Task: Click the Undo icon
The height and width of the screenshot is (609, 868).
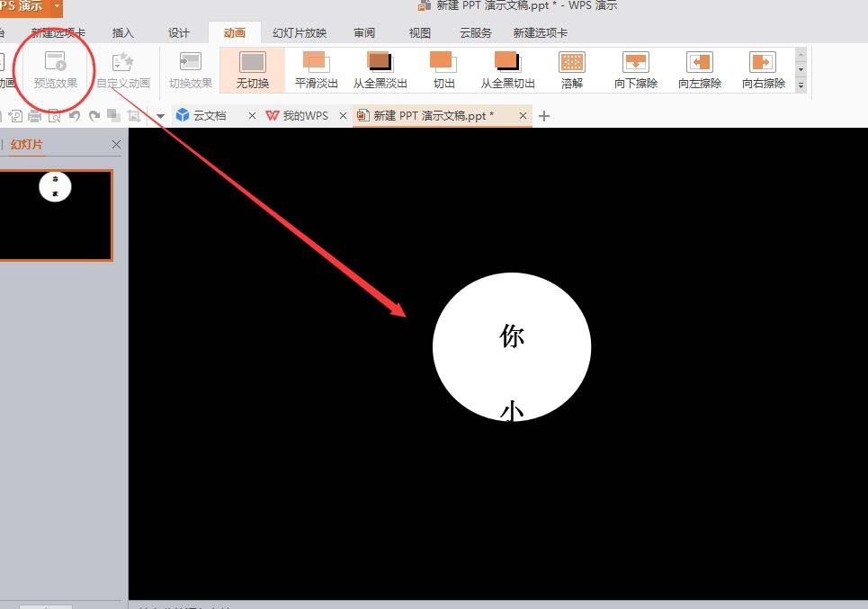Action: pos(74,115)
